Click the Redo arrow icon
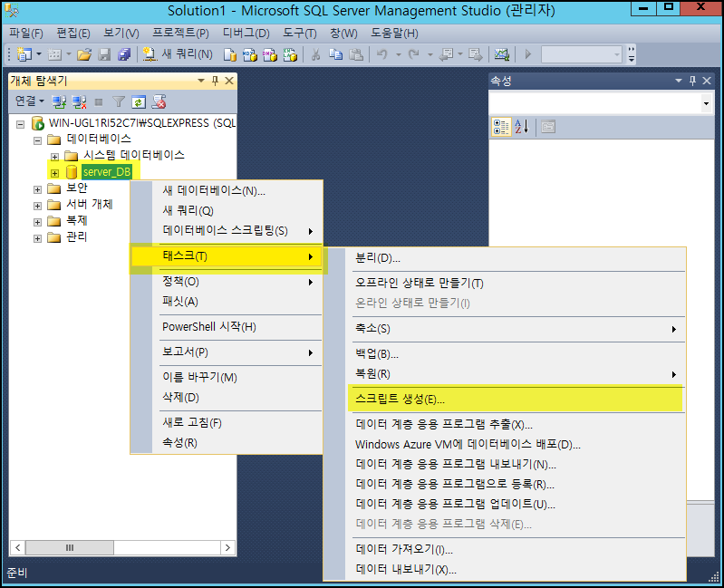This screenshot has height=588, width=724. coord(414,54)
